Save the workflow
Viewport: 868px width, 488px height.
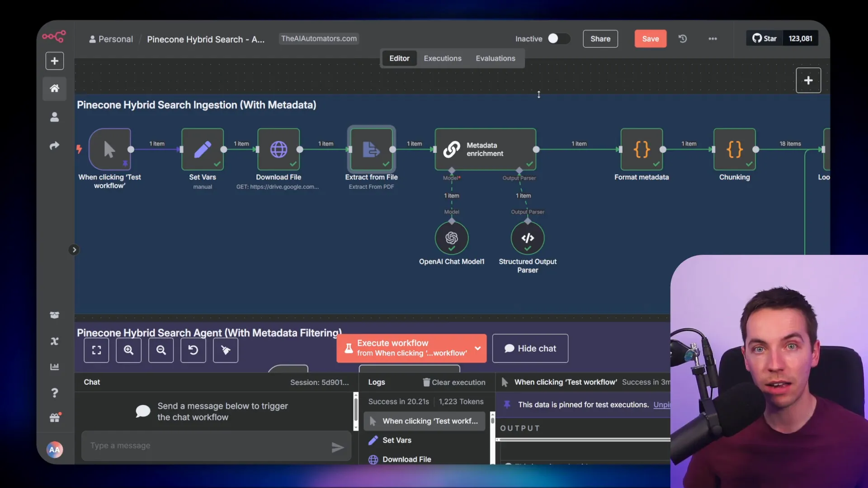[650, 39]
